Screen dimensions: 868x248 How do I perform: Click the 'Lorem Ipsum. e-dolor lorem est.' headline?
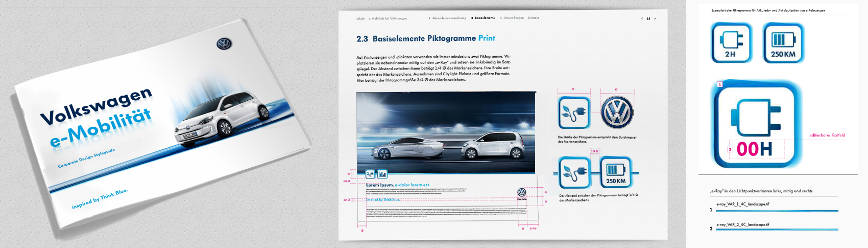tap(398, 185)
